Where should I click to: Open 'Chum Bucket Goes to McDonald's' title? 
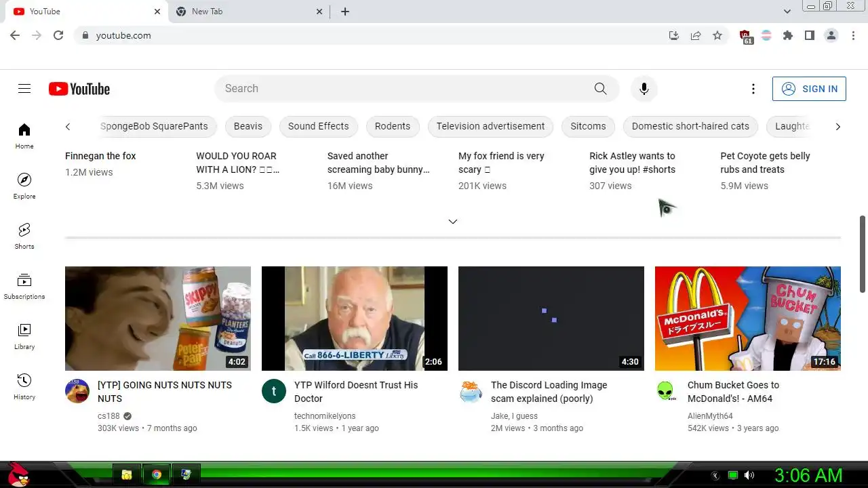[733, 392]
